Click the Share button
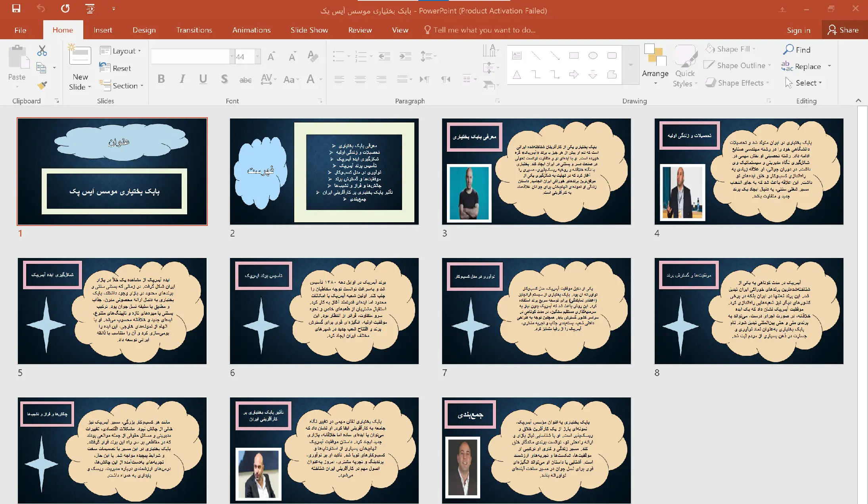 (843, 30)
